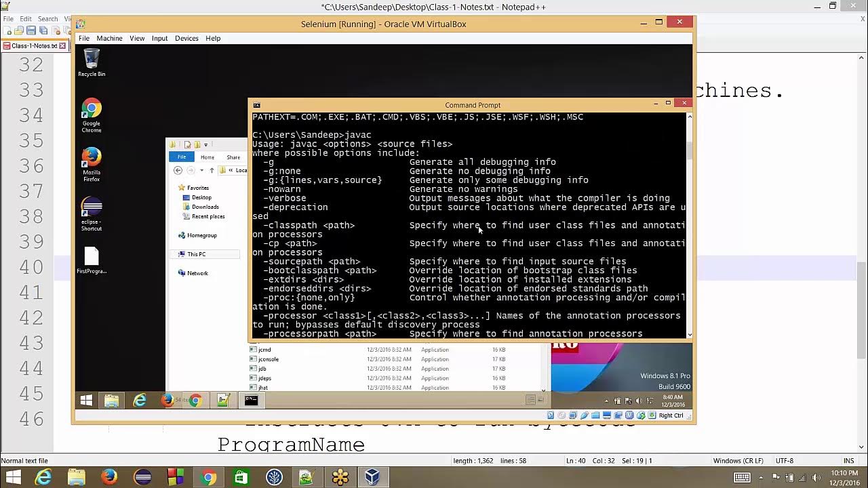Switch to Notepad++ in host taskbar
Image resolution: width=868 pixels, height=488 pixels.
click(x=307, y=477)
